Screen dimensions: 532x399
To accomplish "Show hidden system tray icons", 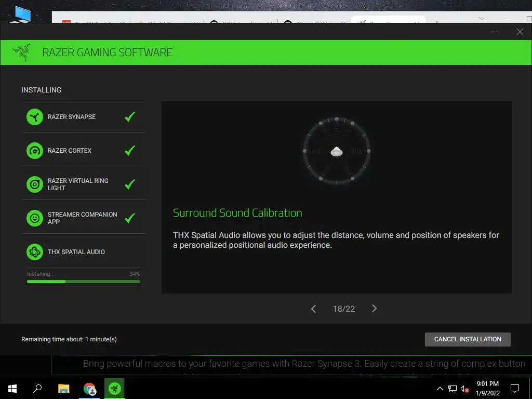I will [x=440, y=389].
